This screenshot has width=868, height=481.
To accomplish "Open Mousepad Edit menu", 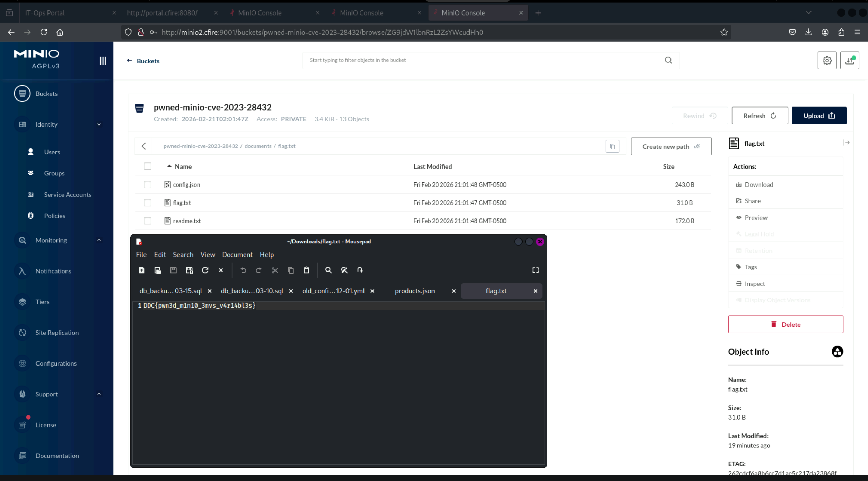I will 160,255.
